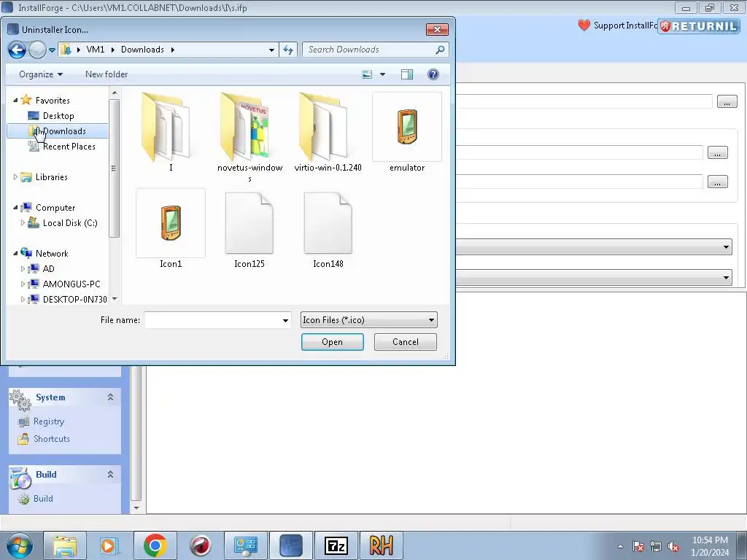Click the navigation pane scrollbar

click(x=115, y=168)
